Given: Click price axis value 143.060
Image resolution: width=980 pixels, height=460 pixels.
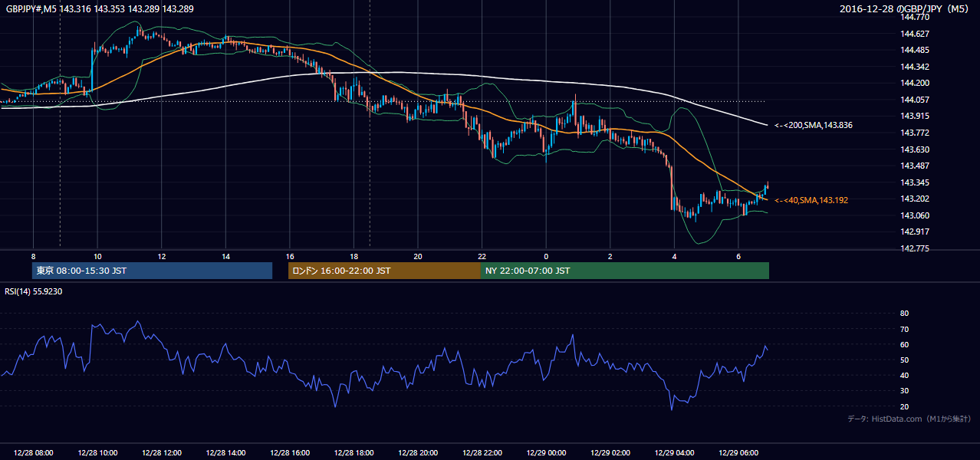Looking at the screenshot, I should pos(915,215).
